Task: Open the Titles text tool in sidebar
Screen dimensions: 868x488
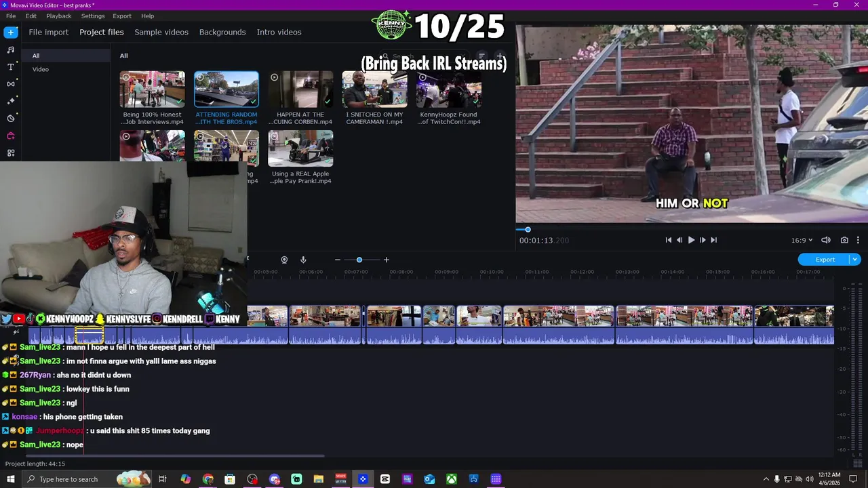Action: coord(10,66)
